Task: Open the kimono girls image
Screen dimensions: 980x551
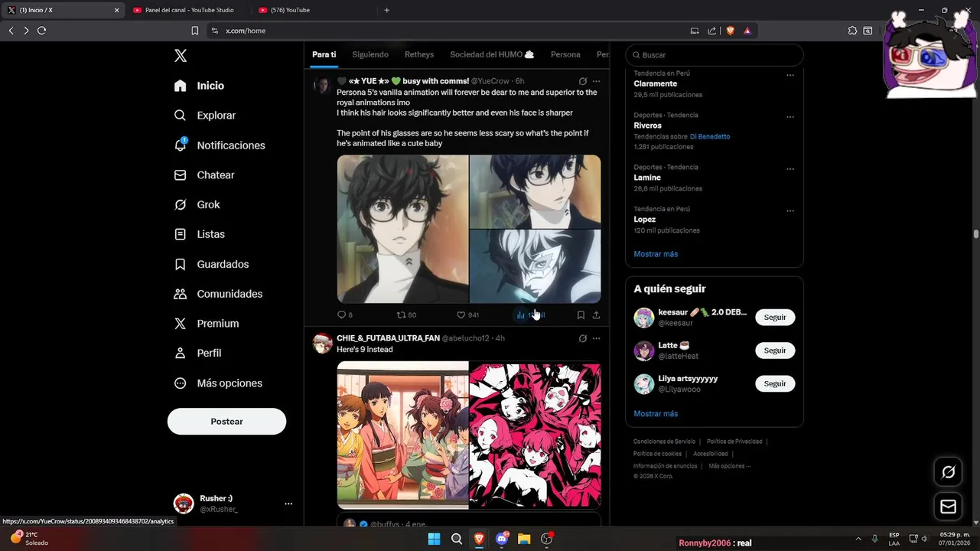Action: coord(402,435)
